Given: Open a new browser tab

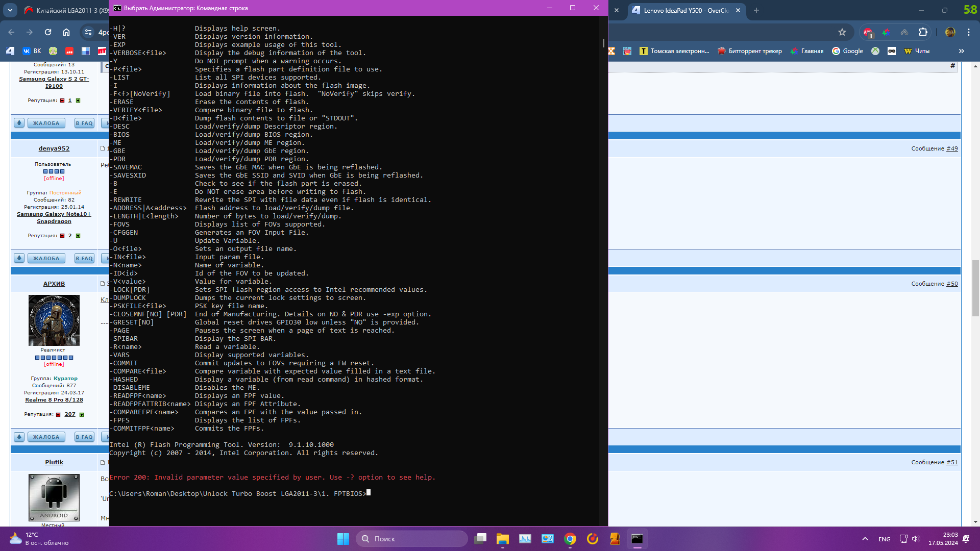Looking at the screenshot, I should coord(756,10).
